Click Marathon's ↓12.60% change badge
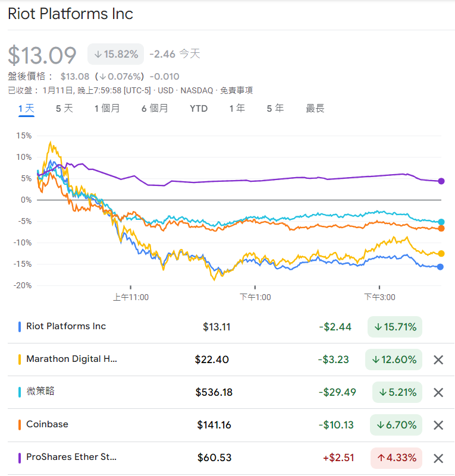This screenshot has height=476, width=455. pos(394,360)
